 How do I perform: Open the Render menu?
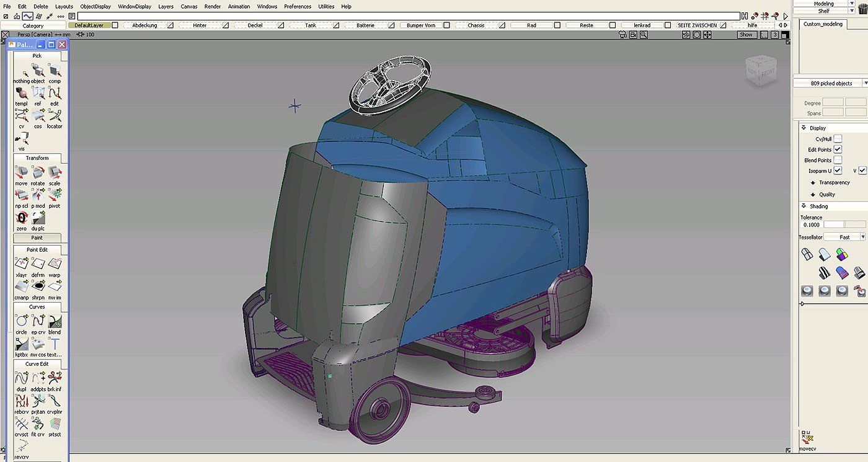[x=213, y=6]
